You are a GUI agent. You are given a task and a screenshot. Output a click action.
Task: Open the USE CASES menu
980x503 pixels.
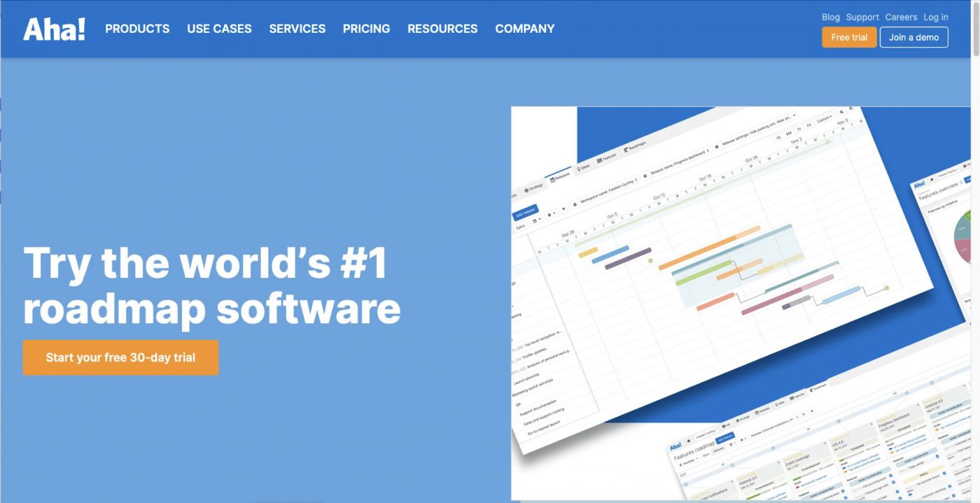coord(219,29)
